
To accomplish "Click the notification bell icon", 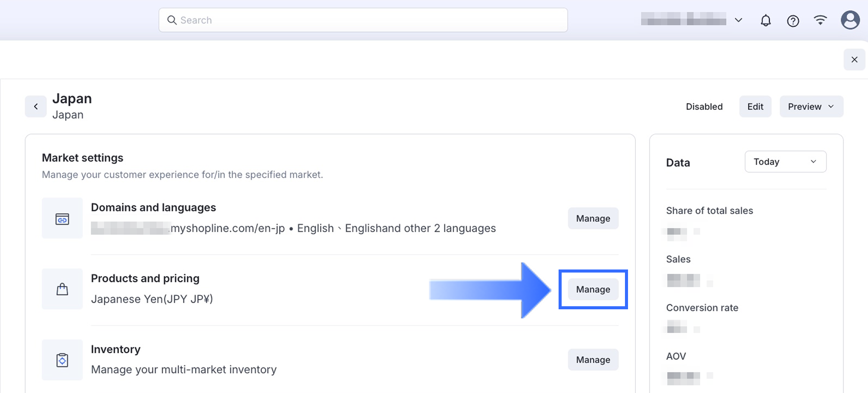I will coord(765,20).
